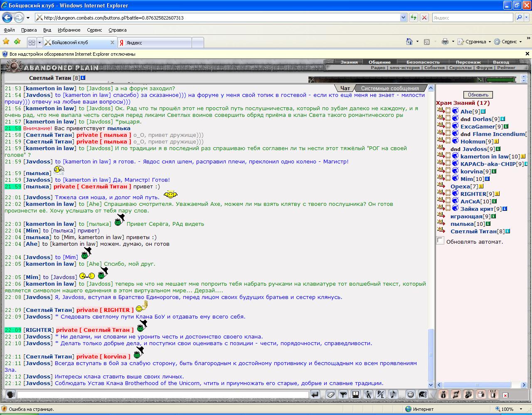This screenshot has width=532, height=415.
Task: Click the Add to Favorites icon
Action: (x=17, y=42)
